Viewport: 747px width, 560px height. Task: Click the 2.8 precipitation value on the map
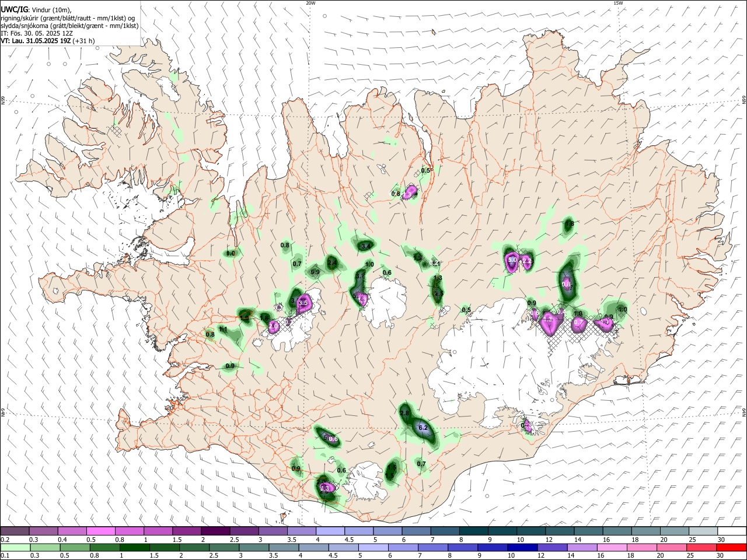tap(404, 413)
